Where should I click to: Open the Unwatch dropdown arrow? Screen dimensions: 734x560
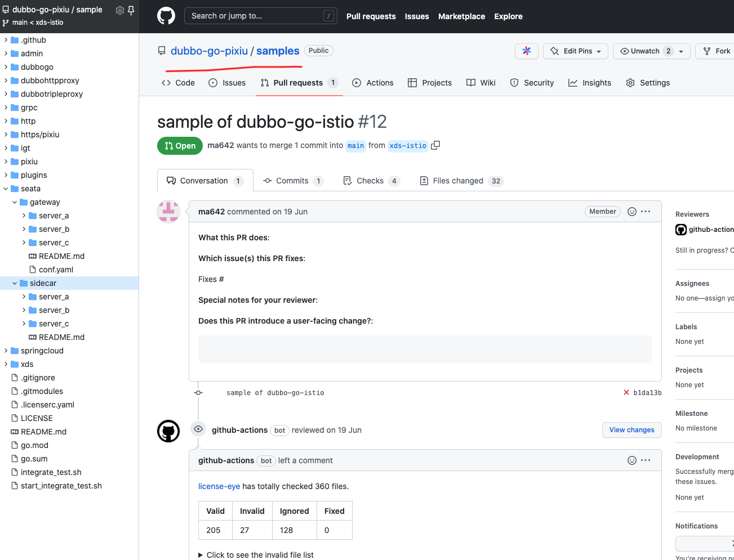point(681,51)
